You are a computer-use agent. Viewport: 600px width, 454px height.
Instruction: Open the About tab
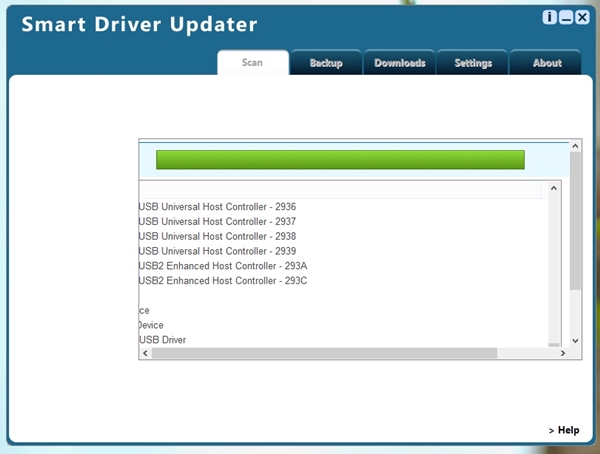click(x=546, y=62)
